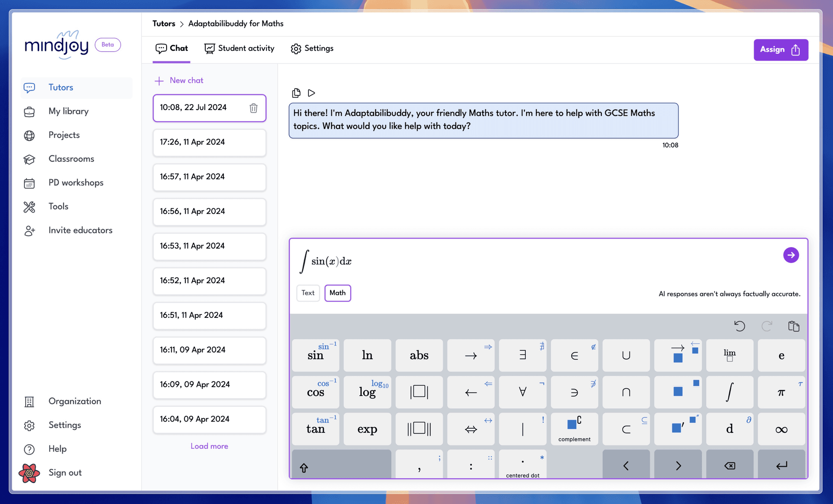Insert the intersection symbol key
The image size is (833, 504).
click(x=626, y=392)
